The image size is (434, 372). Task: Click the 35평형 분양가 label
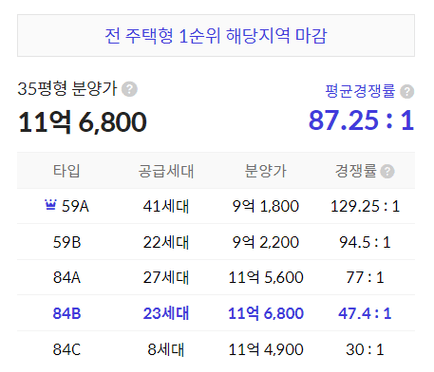[67, 89]
